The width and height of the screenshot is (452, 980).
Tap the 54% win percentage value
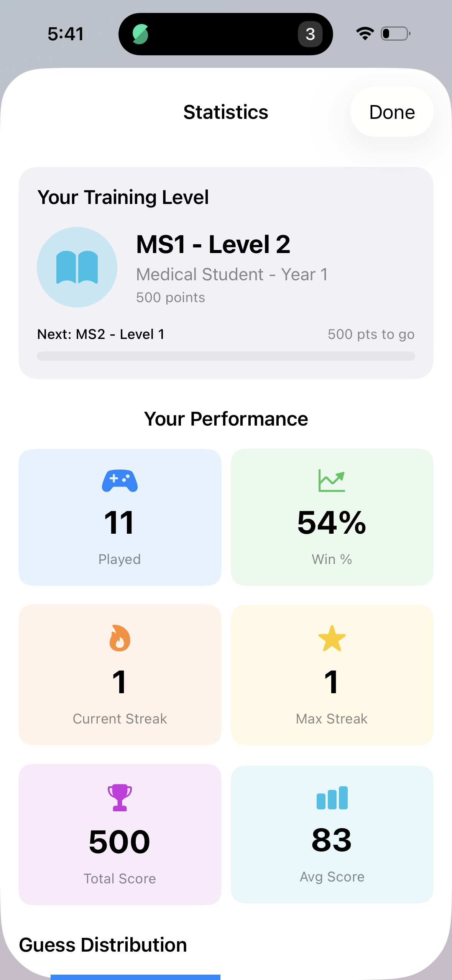click(332, 523)
